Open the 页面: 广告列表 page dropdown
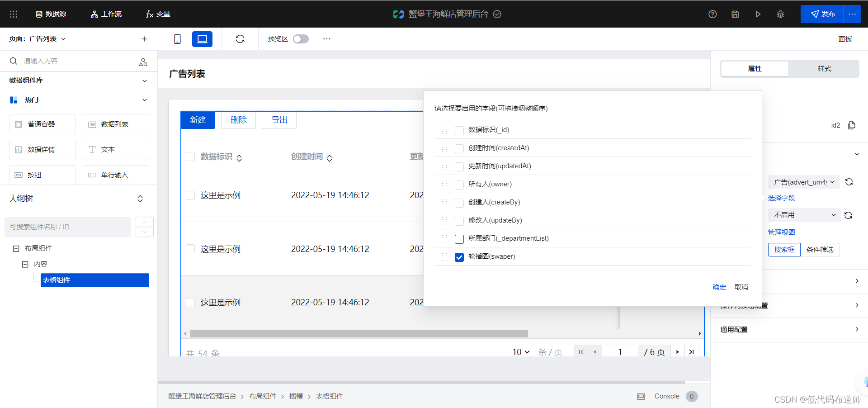Image resolution: width=868 pixels, height=408 pixels. 38,39
